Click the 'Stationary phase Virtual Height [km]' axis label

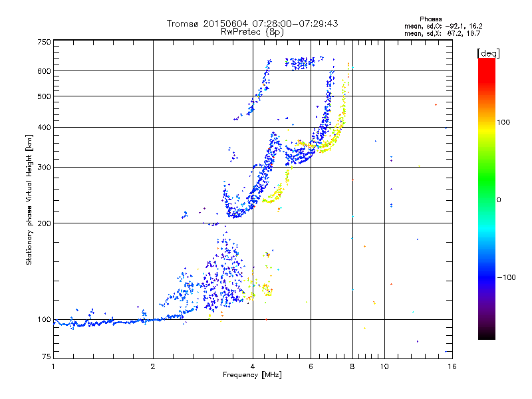[x=29, y=199]
